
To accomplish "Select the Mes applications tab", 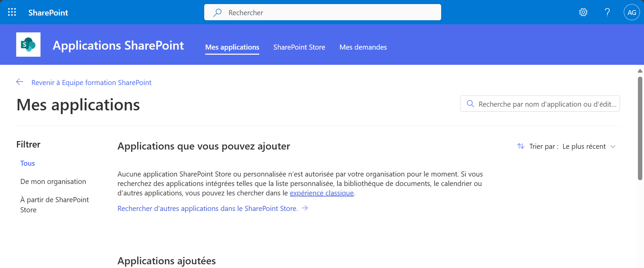I will [x=232, y=47].
